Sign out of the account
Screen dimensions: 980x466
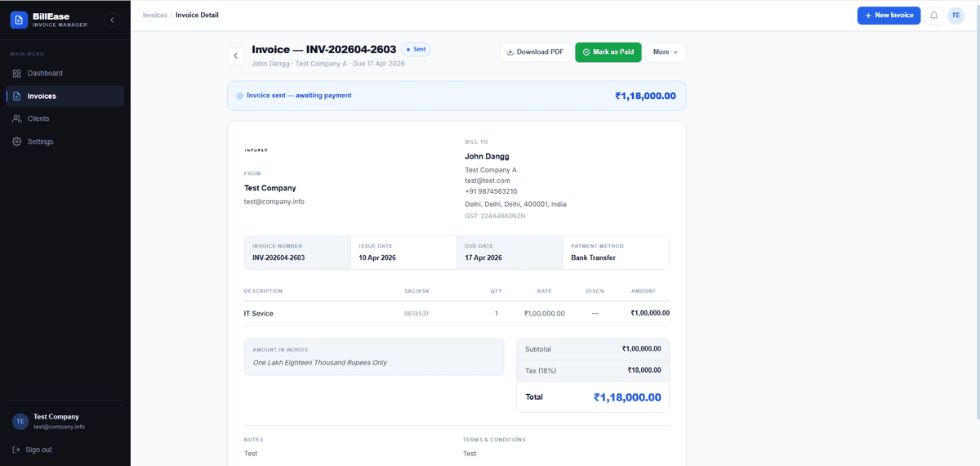tap(33, 450)
